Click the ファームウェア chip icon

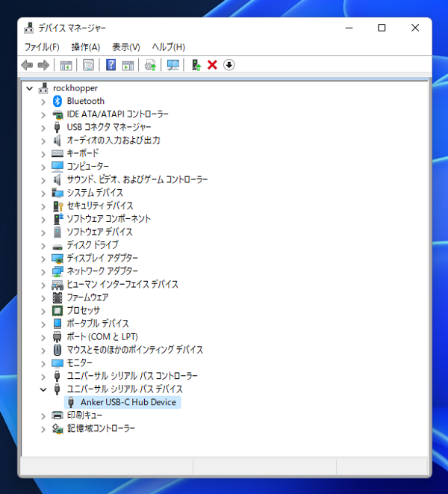click(57, 297)
